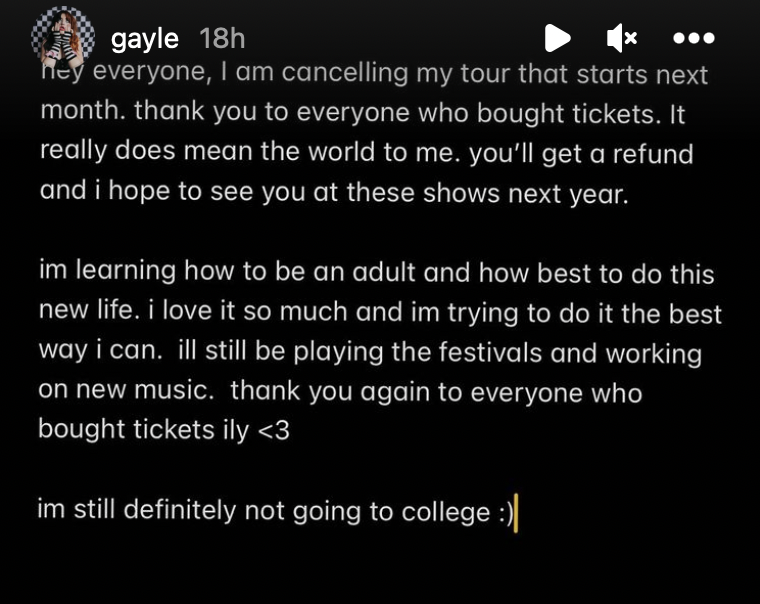The image size is (760, 604).
Task: Play the paused story
Action: point(557,38)
